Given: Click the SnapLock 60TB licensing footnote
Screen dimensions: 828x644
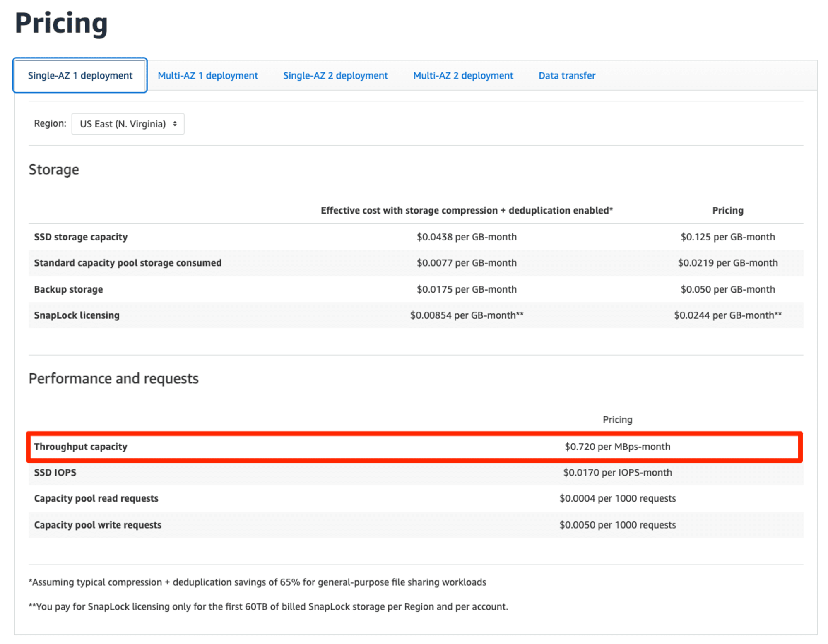Looking at the screenshot, I should tap(268, 607).
